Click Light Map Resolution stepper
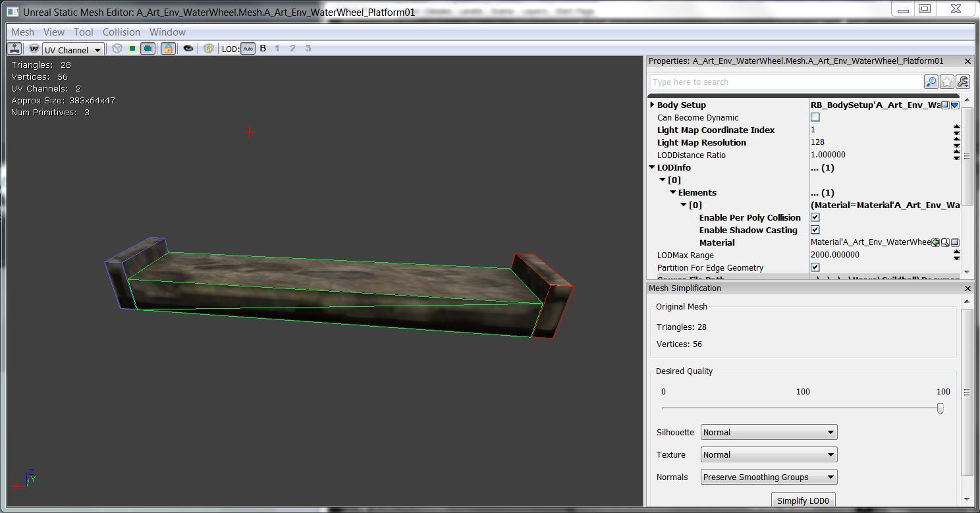980x513 pixels. click(957, 143)
